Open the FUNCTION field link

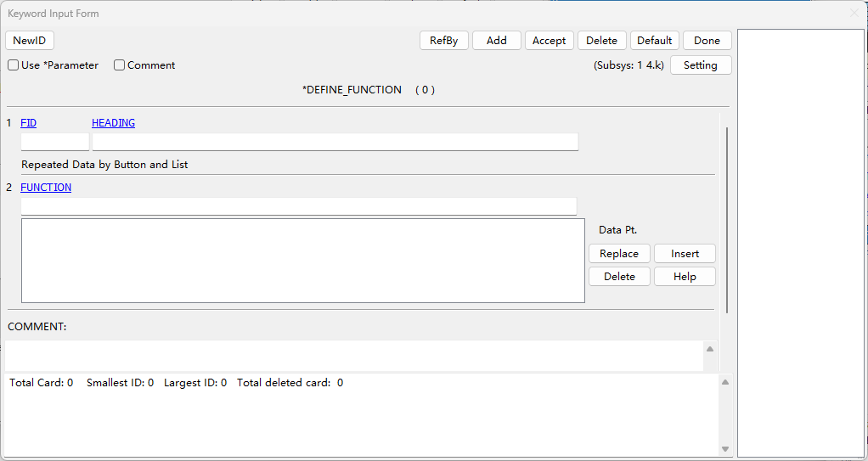(x=46, y=187)
